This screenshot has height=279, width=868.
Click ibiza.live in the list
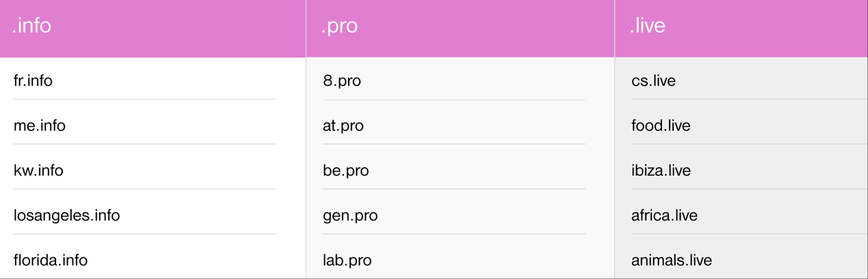[x=661, y=170]
